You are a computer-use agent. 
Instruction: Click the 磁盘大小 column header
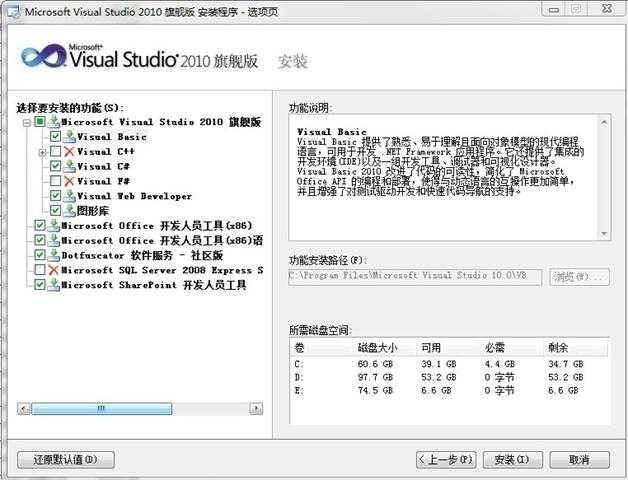pyautogui.click(x=377, y=348)
